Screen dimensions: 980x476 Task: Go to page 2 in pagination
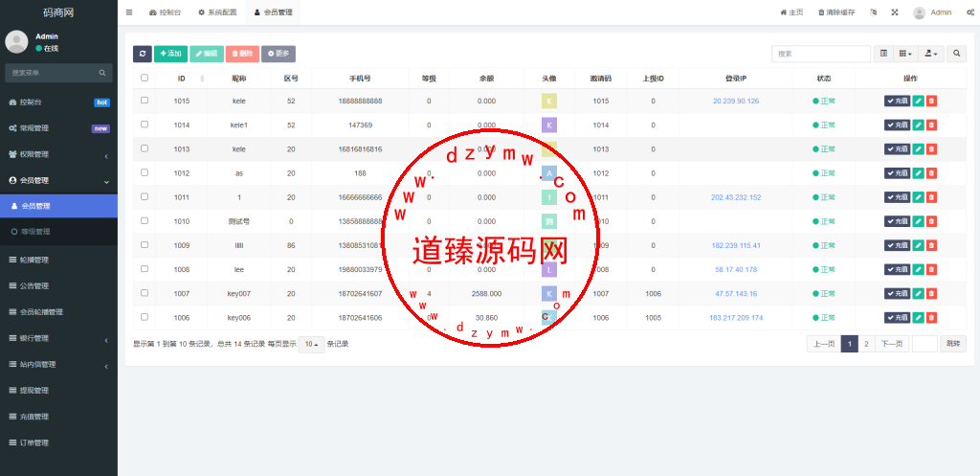(866, 344)
